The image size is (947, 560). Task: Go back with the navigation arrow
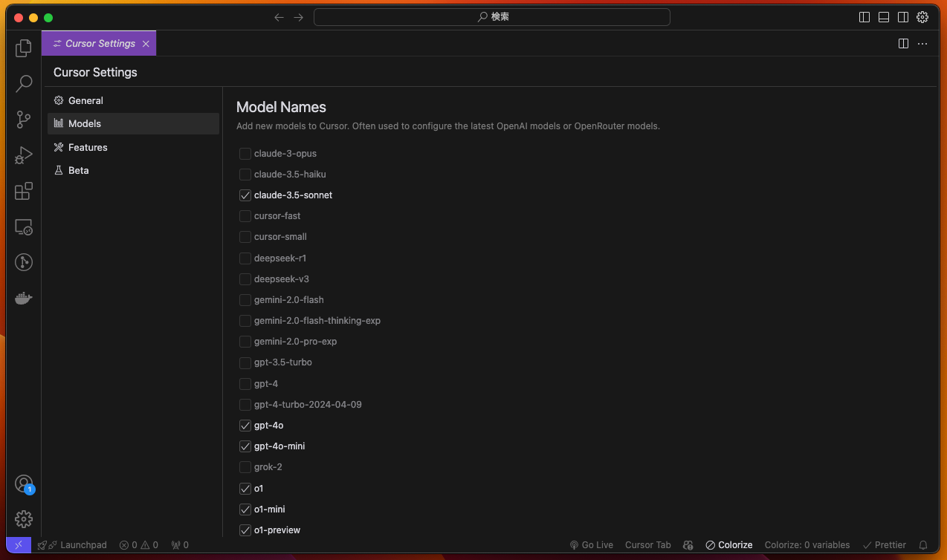tap(279, 17)
